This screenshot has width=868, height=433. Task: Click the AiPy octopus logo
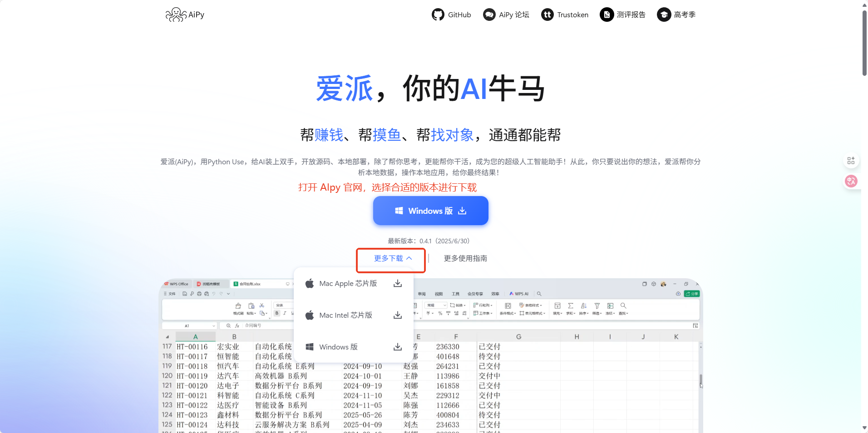[185, 15]
